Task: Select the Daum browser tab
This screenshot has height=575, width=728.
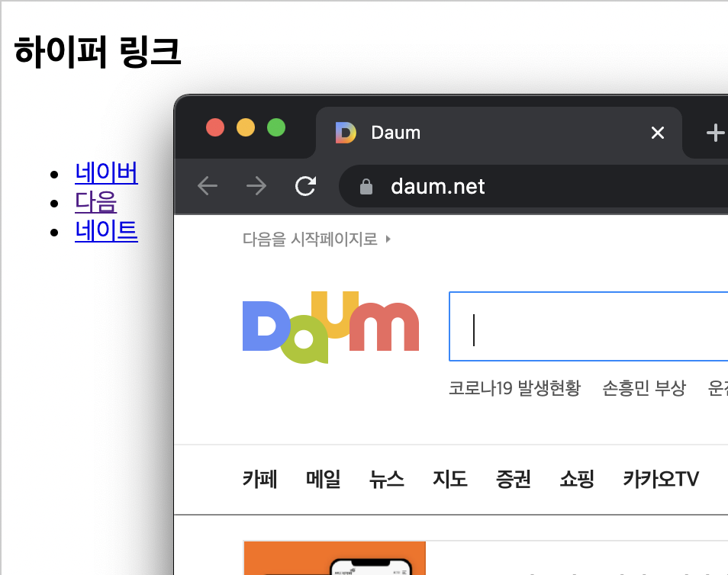Action: coord(498,133)
